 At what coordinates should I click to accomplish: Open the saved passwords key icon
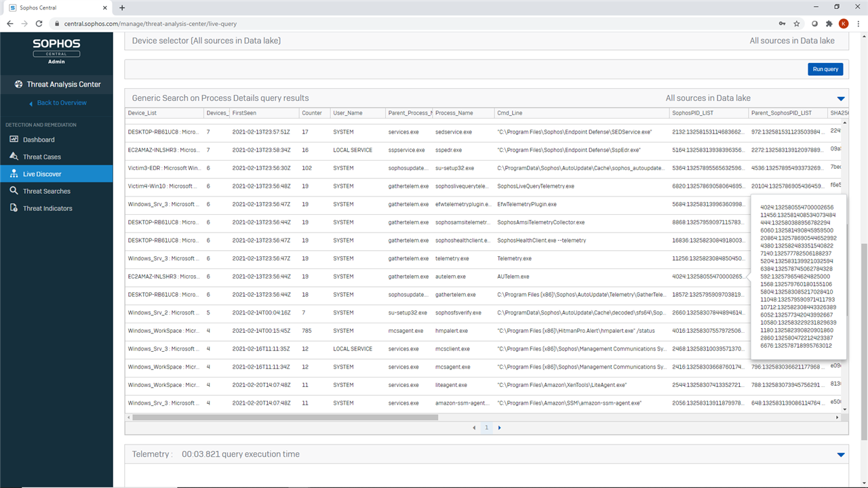pyautogui.click(x=783, y=23)
